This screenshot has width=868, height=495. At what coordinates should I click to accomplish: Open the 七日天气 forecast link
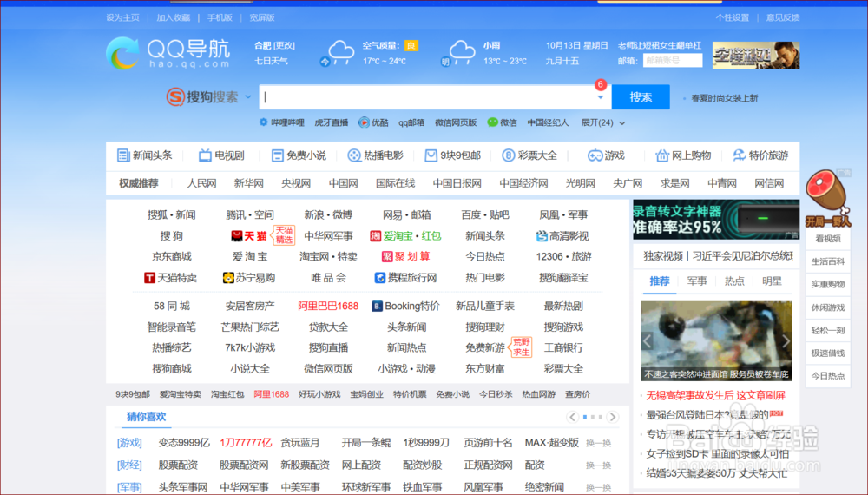pyautogui.click(x=271, y=61)
